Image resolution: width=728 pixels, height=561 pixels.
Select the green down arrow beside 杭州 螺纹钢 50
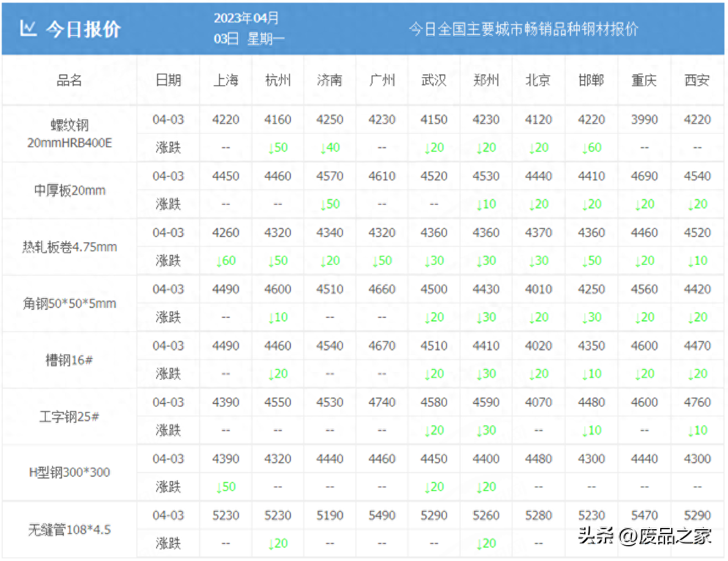277,147
